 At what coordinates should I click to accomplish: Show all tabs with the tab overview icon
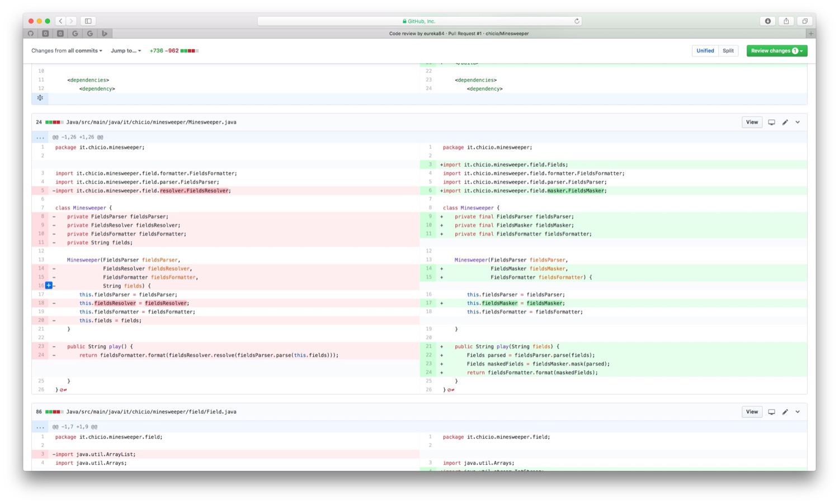click(x=805, y=21)
